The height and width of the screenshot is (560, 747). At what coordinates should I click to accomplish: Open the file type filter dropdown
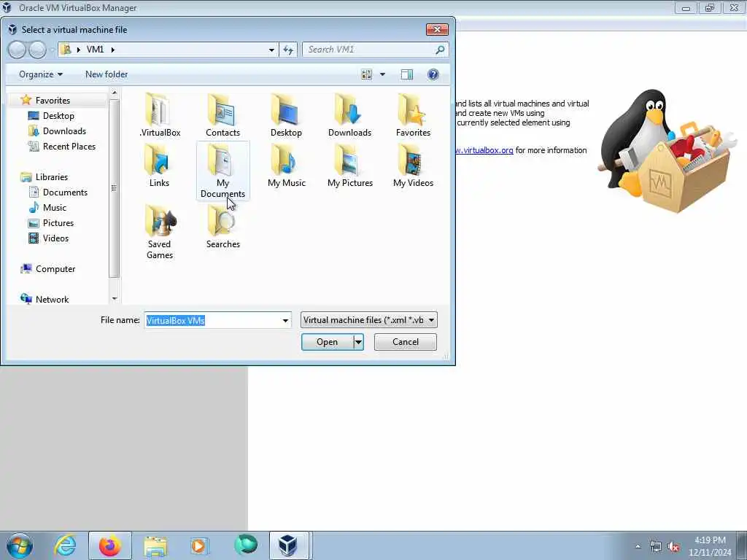pos(368,320)
